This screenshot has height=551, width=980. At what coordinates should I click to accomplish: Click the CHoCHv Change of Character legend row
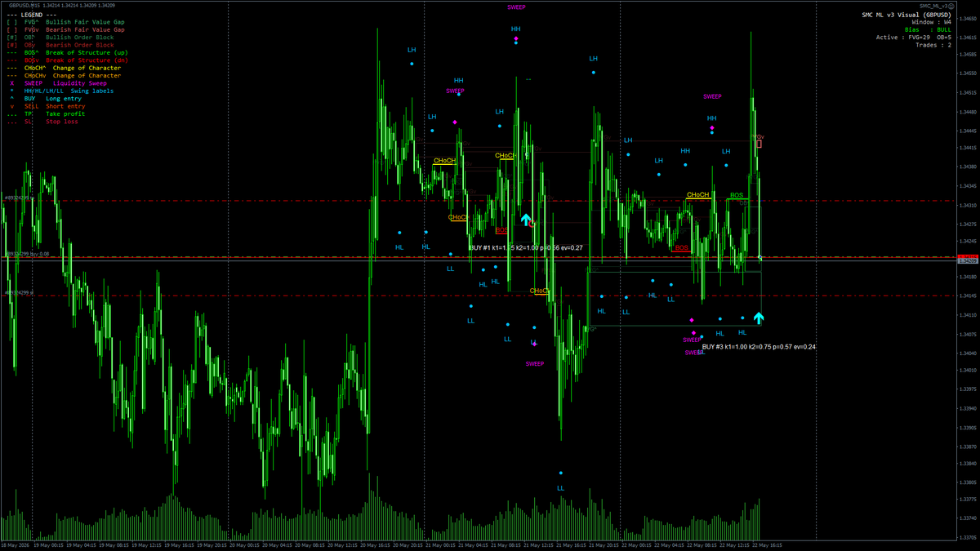[x=64, y=75]
